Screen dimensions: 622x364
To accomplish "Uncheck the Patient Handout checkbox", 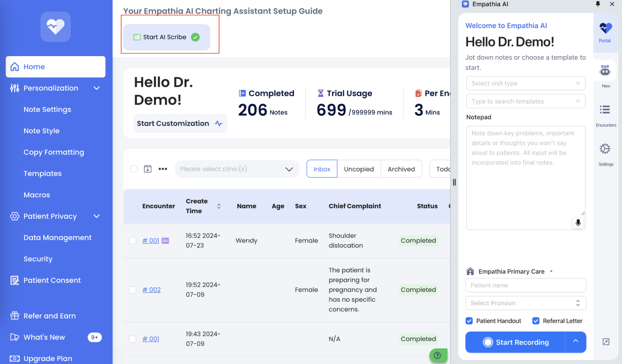I will 469,321.
